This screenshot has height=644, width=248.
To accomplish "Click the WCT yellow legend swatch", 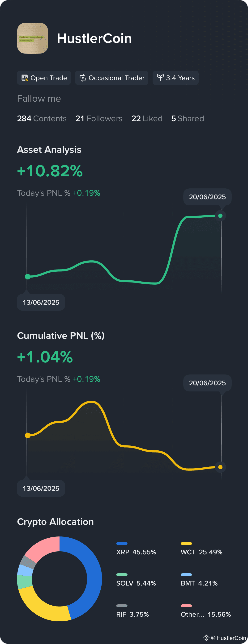I will pos(186,544).
